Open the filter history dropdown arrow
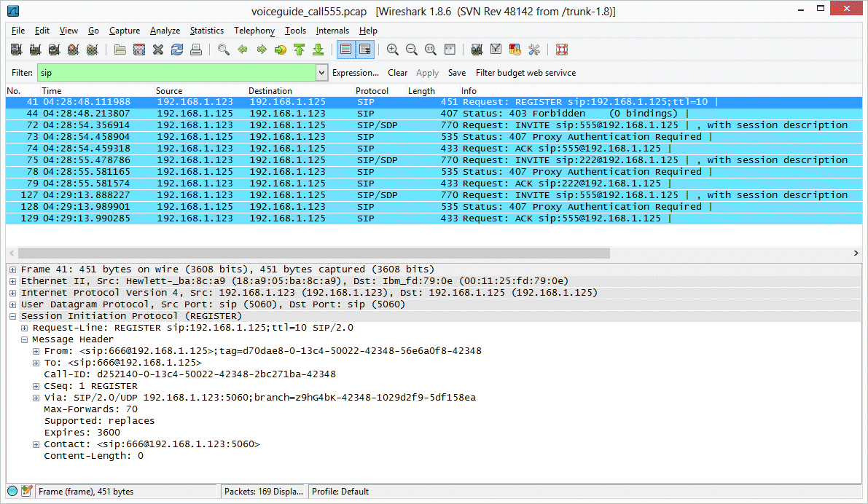The image size is (868, 504). 321,73
